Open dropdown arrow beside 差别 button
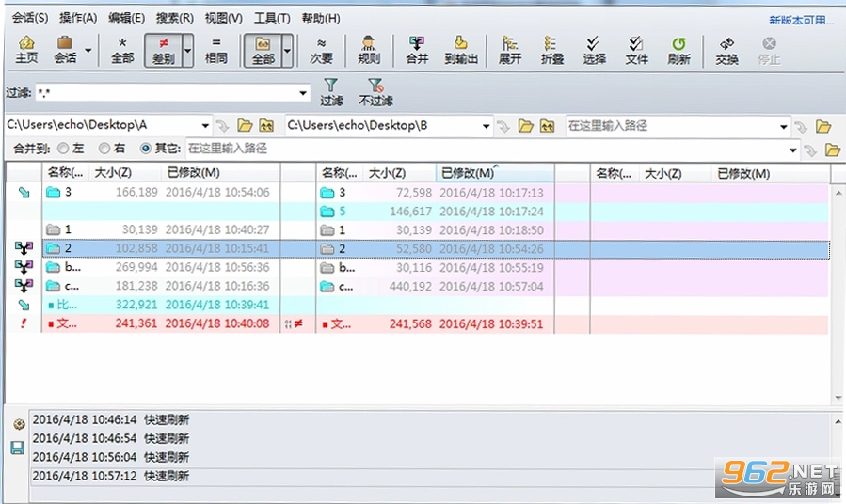Viewport: 846px width, 504px height. 188,51
